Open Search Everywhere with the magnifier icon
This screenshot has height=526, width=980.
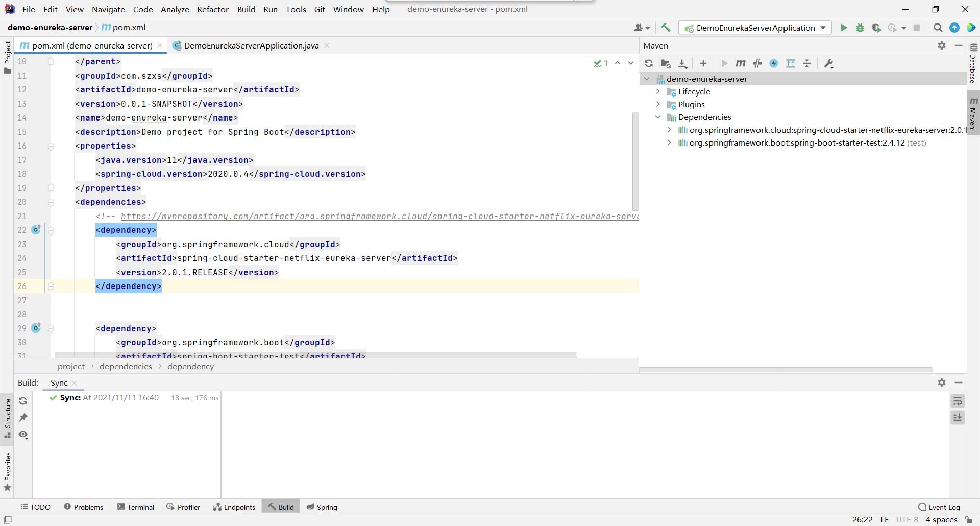click(x=938, y=28)
